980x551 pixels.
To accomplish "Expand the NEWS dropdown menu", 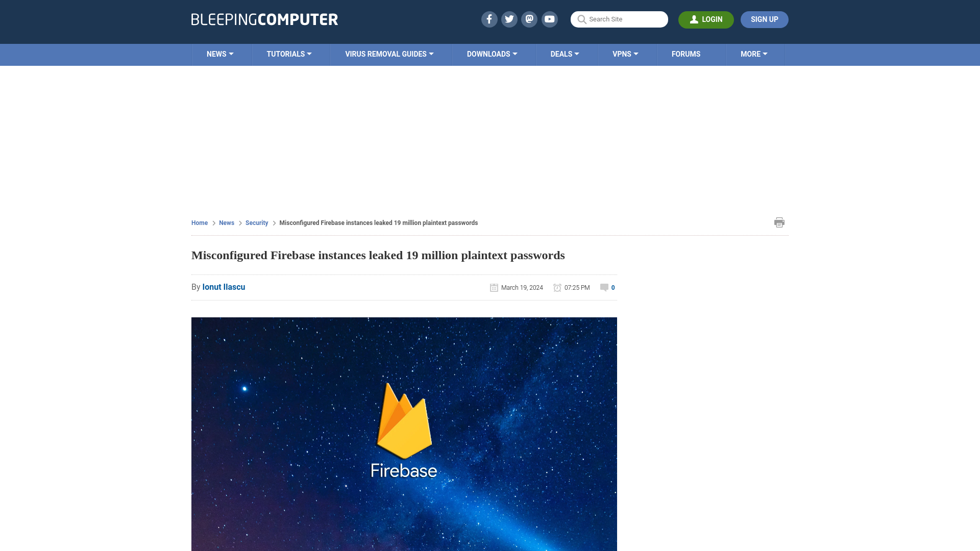I will [x=220, y=54].
